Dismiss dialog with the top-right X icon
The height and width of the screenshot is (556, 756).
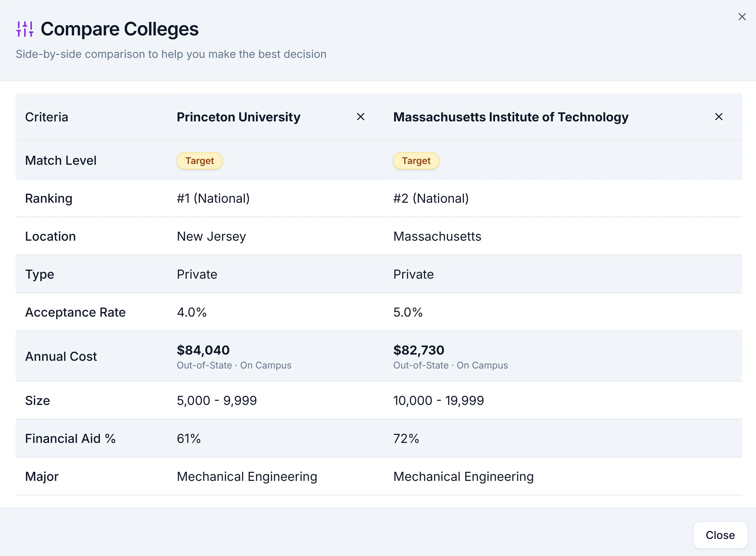tap(742, 17)
